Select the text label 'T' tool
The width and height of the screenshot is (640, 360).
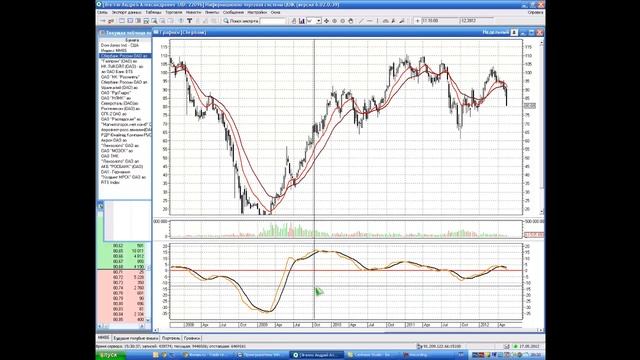[189, 21]
